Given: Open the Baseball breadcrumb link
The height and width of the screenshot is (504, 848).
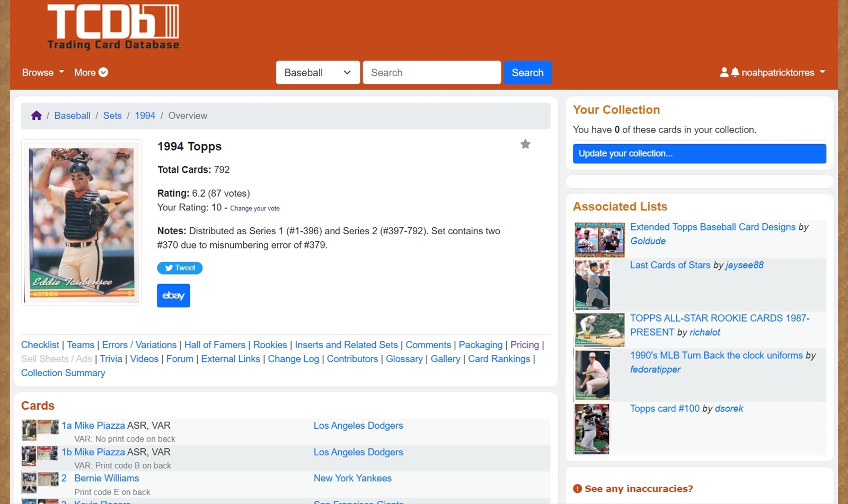Looking at the screenshot, I should [72, 116].
